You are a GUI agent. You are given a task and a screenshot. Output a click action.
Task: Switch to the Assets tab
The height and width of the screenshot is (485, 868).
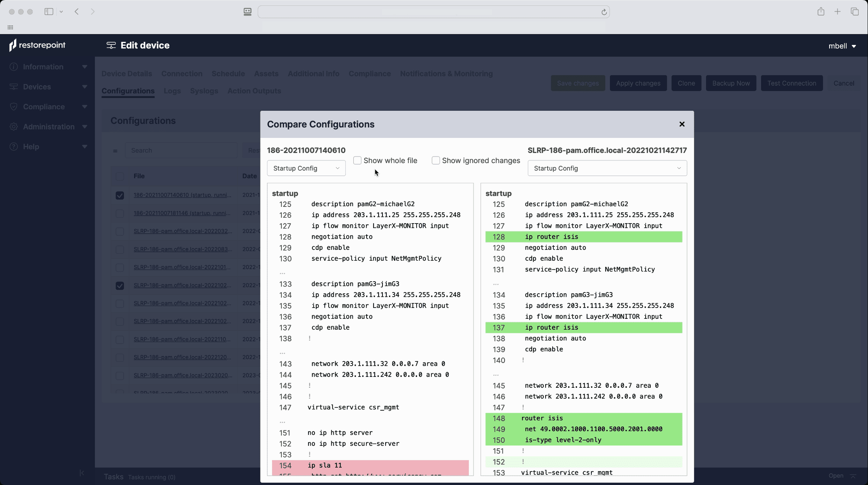266,74
